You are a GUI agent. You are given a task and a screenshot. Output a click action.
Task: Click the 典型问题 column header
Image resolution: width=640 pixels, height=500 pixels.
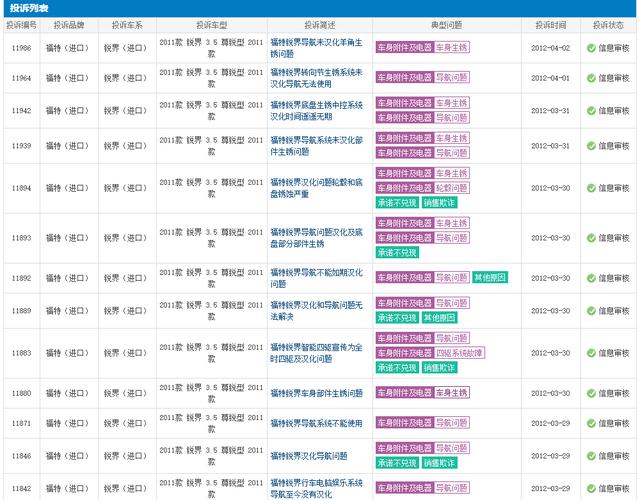click(x=447, y=25)
